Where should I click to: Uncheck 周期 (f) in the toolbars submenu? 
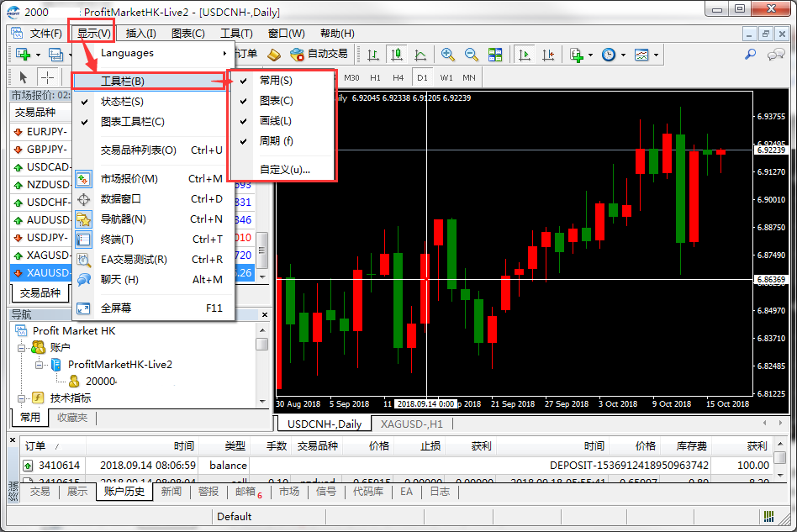click(x=277, y=141)
